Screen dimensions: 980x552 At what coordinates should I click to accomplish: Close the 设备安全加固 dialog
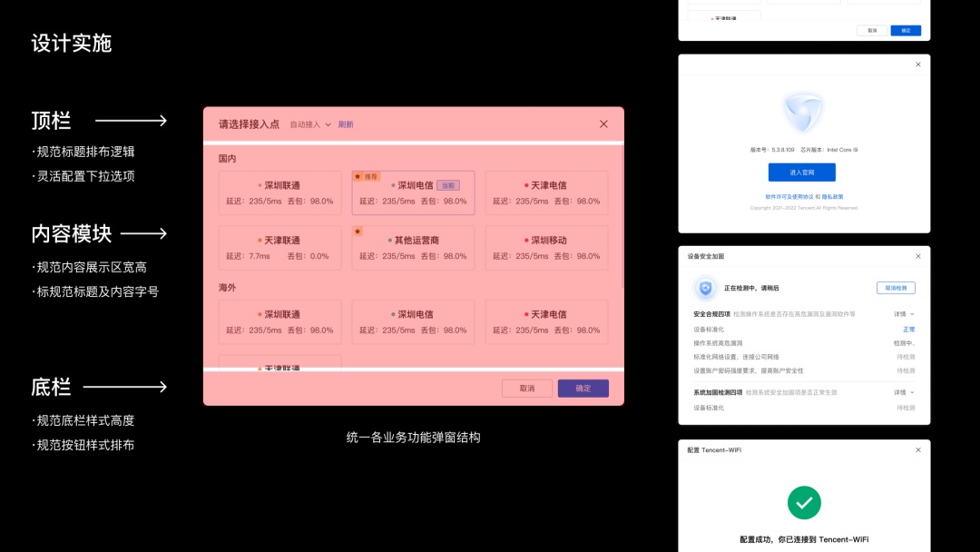(917, 256)
